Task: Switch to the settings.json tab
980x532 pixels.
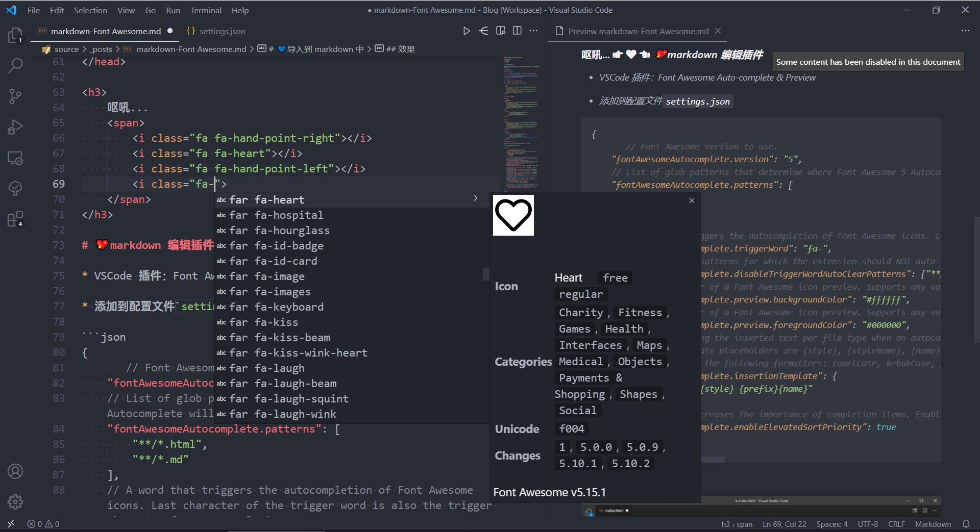Action: [x=216, y=31]
